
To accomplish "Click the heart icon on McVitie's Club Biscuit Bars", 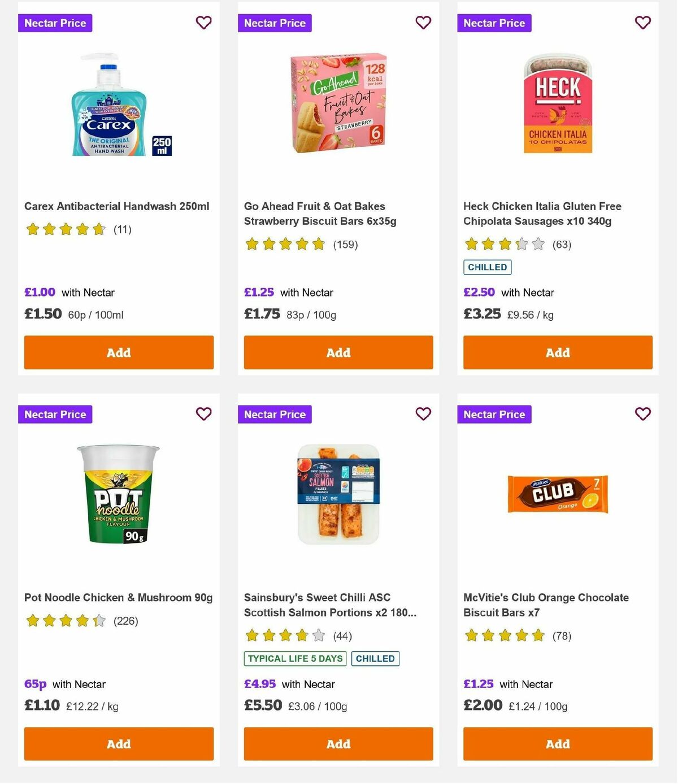I will (x=642, y=413).
